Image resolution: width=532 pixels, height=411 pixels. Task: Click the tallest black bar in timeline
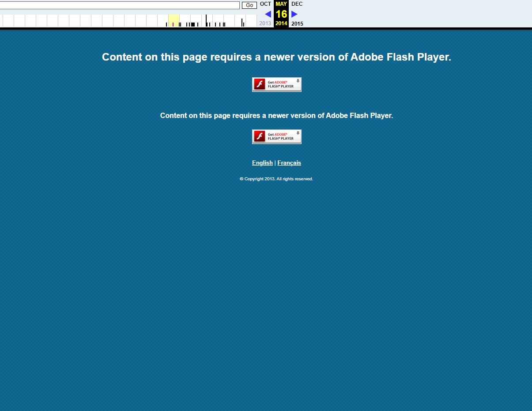click(206, 20)
